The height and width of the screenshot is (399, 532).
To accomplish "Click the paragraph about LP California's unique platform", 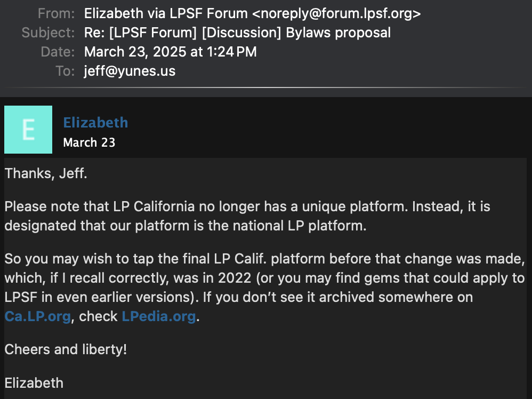I will click(247, 216).
